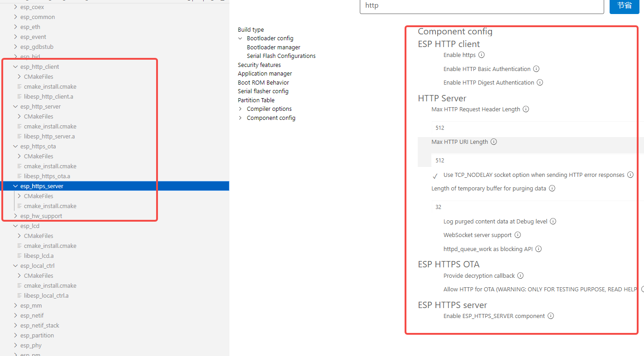Collapse the Bootloader config menu entry

tap(240, 38)
